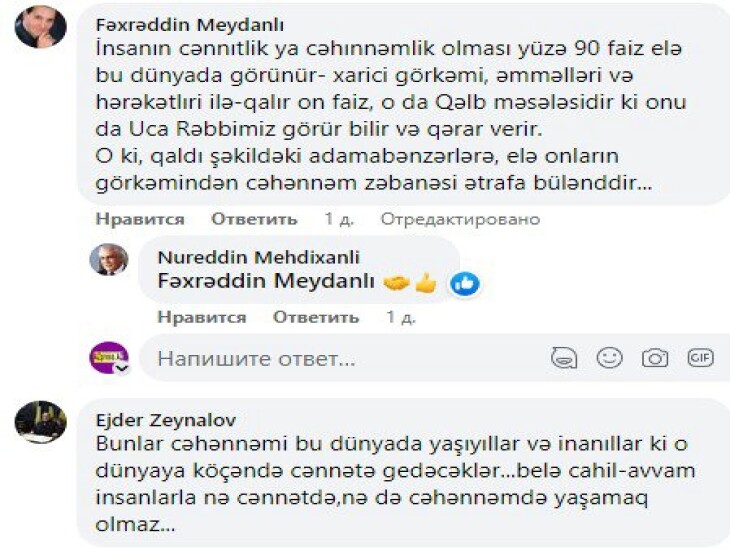
Task: Open the emoji picker in reply box
Action: (x=609, y=358)
